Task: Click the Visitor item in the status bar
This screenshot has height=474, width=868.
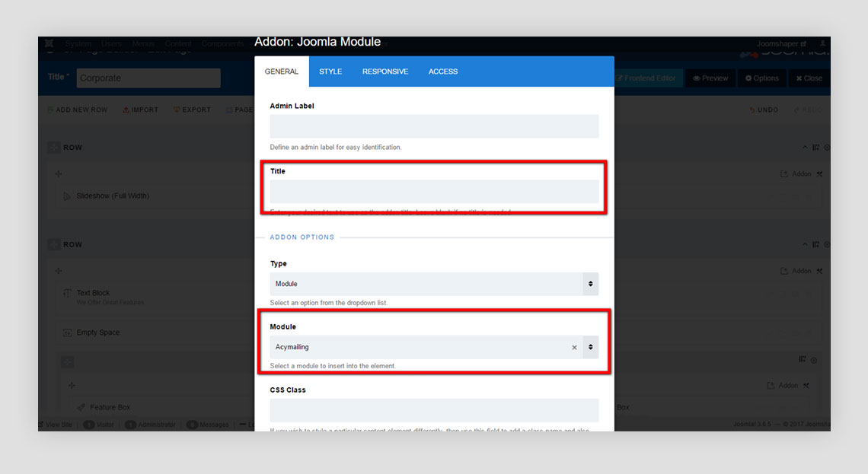Action: pyautogui.click(x=98, y=425)
